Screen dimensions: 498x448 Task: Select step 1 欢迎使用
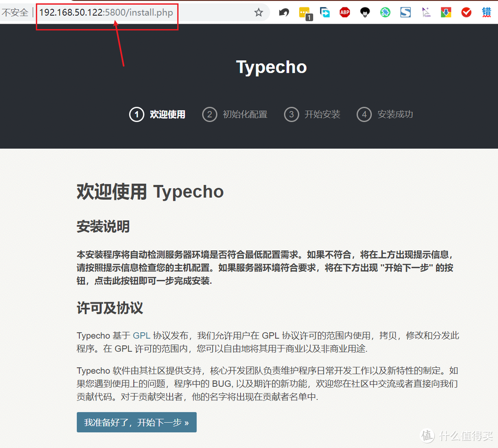pyautogui.click(x=157, y=114)
